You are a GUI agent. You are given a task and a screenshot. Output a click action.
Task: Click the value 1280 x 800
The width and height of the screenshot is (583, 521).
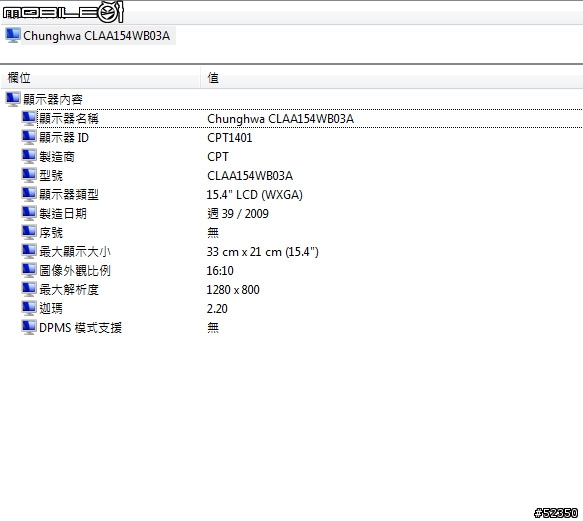click(233, 289)
